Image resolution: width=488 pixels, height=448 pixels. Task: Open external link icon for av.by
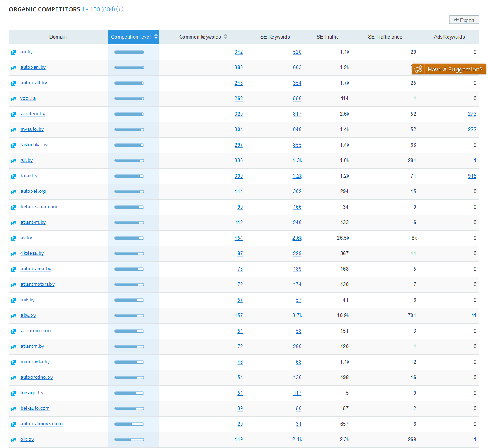pos(14,239)
